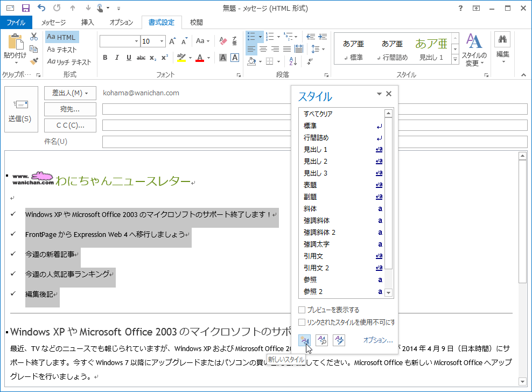Click the numbered list icon
Image resolution: width=532 pixels, height=392 pixels.
[x=270, y=37]
